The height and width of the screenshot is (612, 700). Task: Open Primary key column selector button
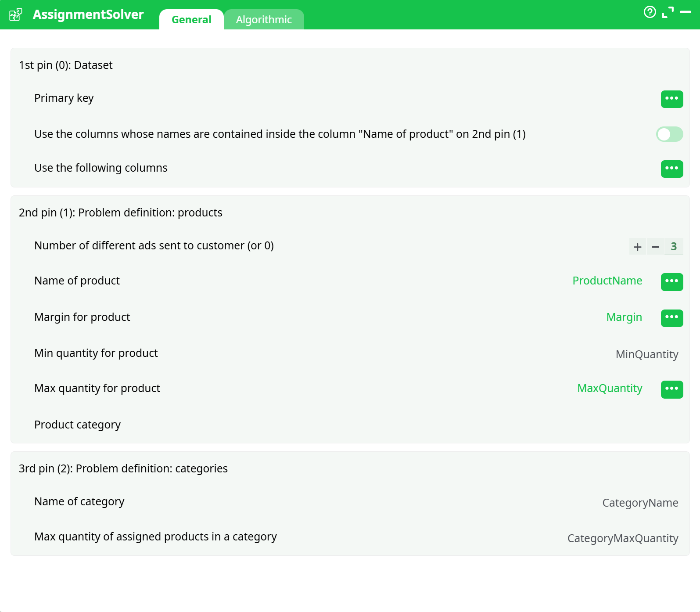pyautogui.click(x=671, y=99)
